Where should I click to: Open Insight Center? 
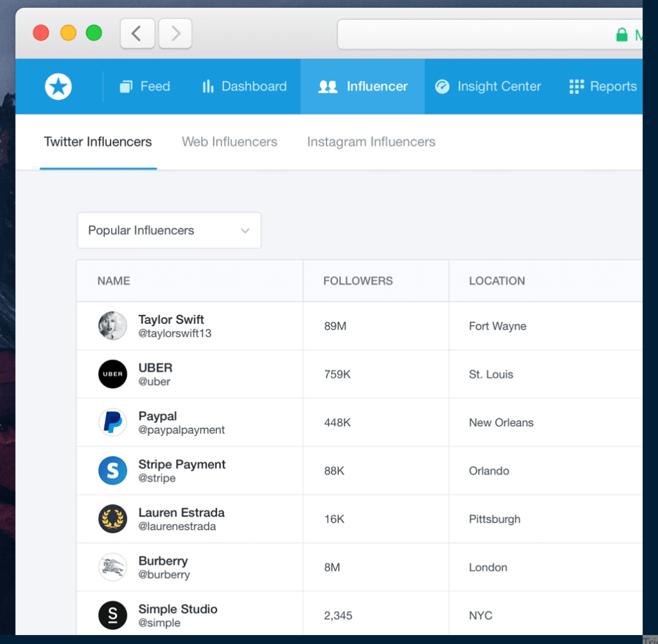pyautogui.click(x=488, y=87)
